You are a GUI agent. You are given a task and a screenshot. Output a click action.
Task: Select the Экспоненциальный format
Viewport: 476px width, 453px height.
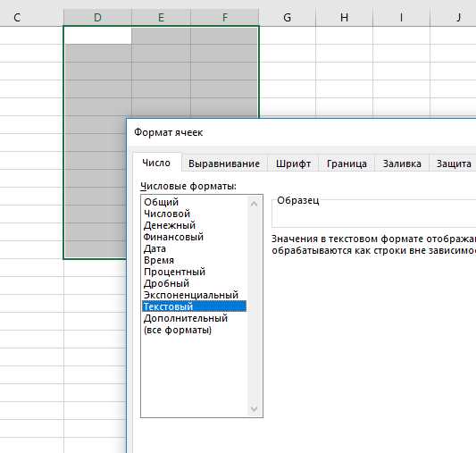tap(195, 295)
